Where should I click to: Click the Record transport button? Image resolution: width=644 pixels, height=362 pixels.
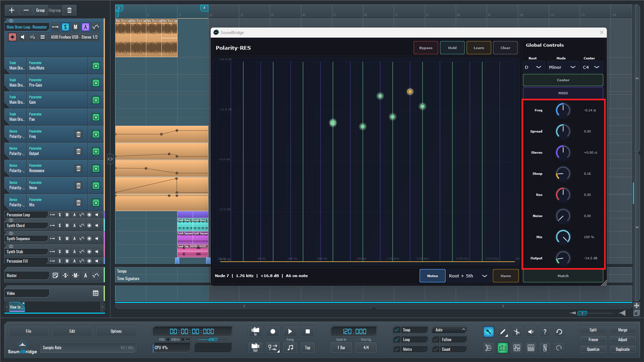coord(273,331)
